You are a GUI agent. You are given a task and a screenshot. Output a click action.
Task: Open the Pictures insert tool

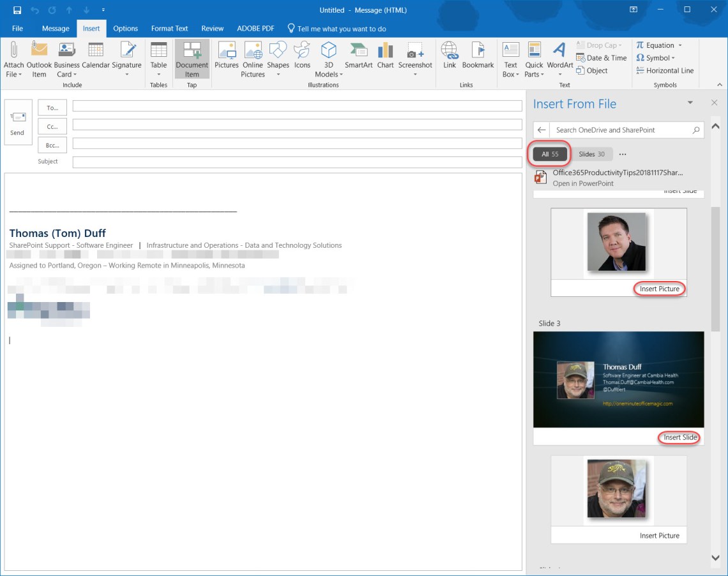[226, 51]
